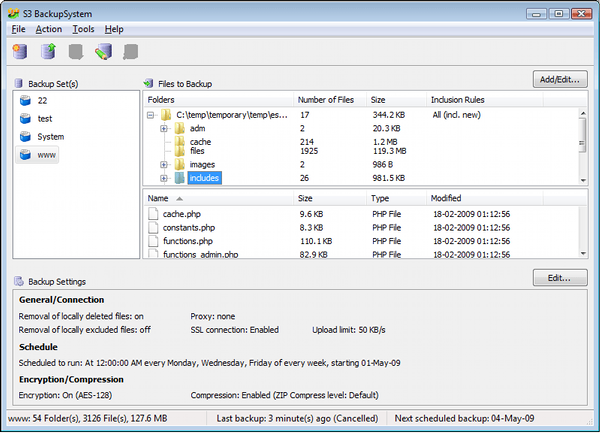Sort file list by Type column
Image resolution: width=600 pixels, height=433 pixels.
click(396, 198)
